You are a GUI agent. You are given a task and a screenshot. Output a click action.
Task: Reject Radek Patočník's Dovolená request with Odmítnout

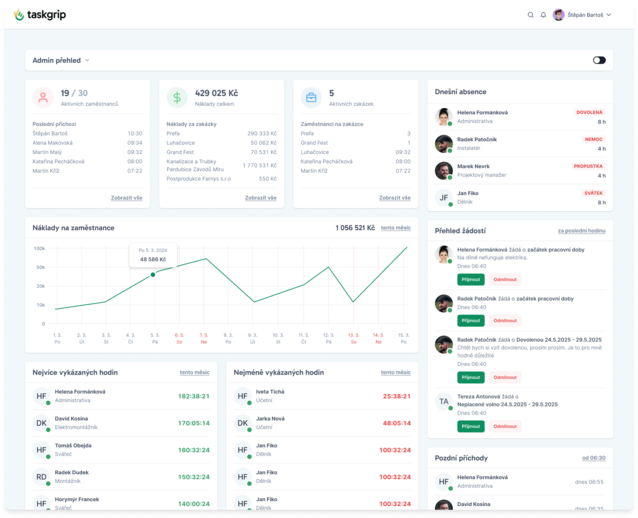pos(506,377)
